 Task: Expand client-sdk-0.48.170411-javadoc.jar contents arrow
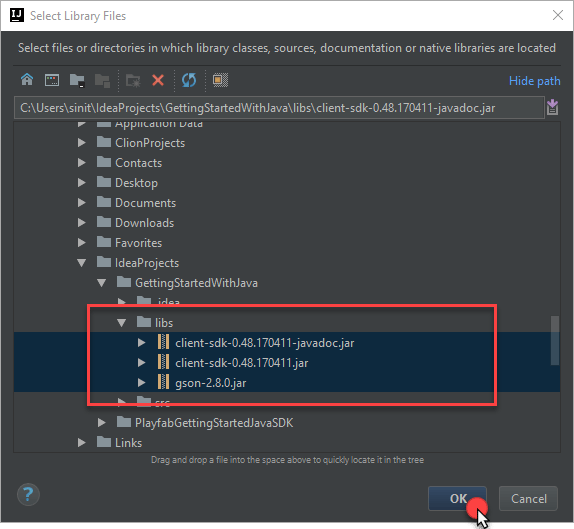click(x=141, y=343)
